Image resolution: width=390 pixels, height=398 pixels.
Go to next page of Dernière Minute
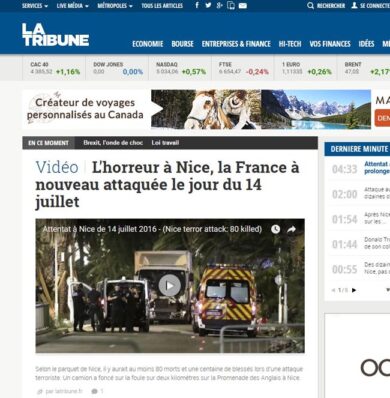[x=354, y=290]
